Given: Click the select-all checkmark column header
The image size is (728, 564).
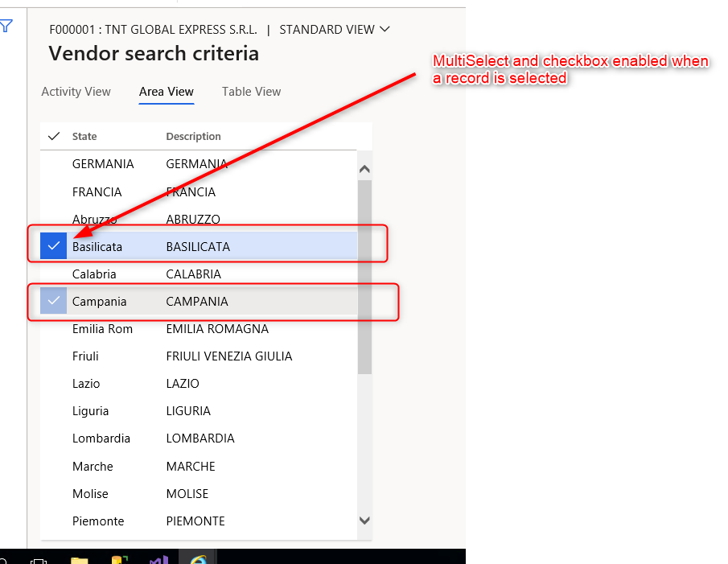Looking at the screenshot, I should (53, 135).
